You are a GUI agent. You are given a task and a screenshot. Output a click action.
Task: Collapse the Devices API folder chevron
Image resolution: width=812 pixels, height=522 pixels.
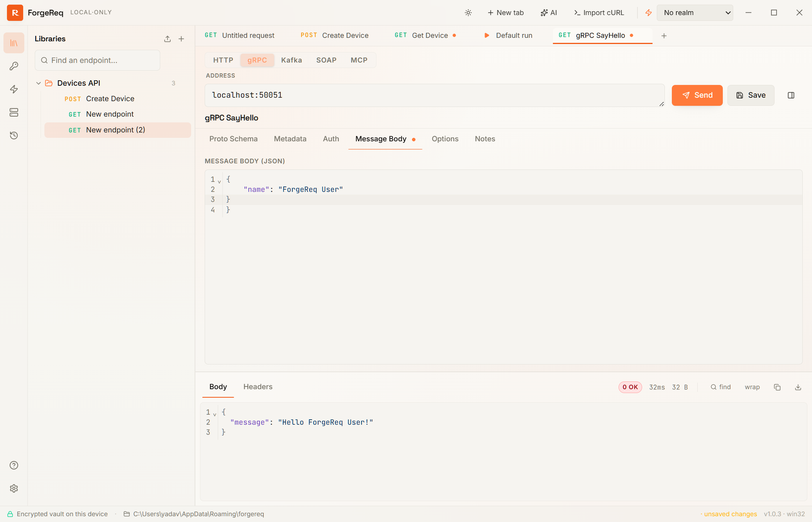click(39, 83)
